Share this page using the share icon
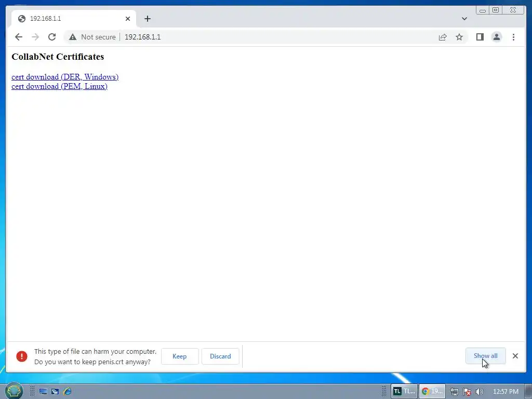The image size is (532, 399). (x=443, y=37)
